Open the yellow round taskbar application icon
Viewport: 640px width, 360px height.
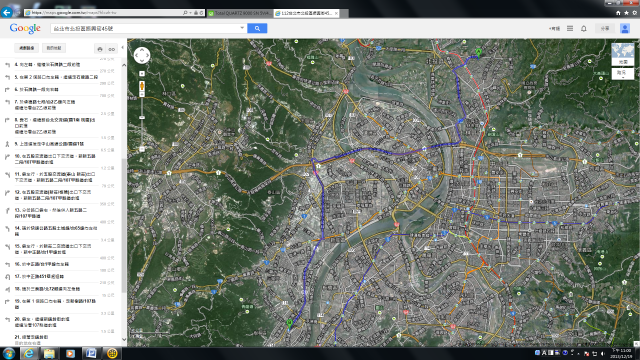[x=112, y=353]
